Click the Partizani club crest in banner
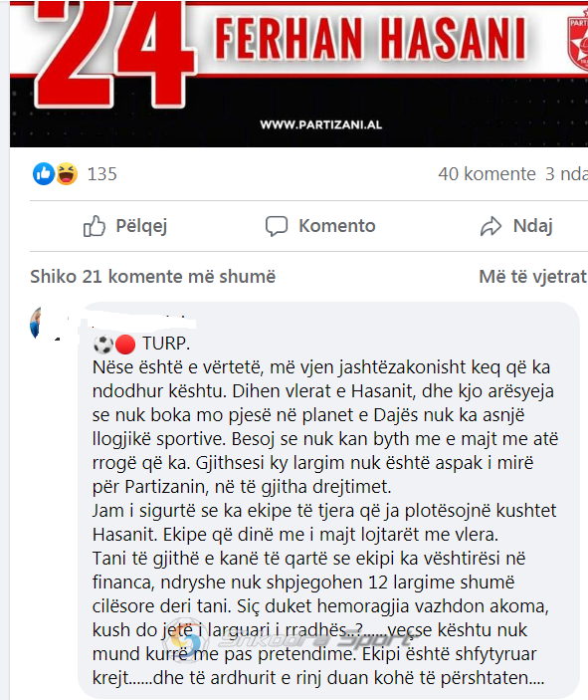The width and height of the screenshot is (588, 700). pos(578,42)
